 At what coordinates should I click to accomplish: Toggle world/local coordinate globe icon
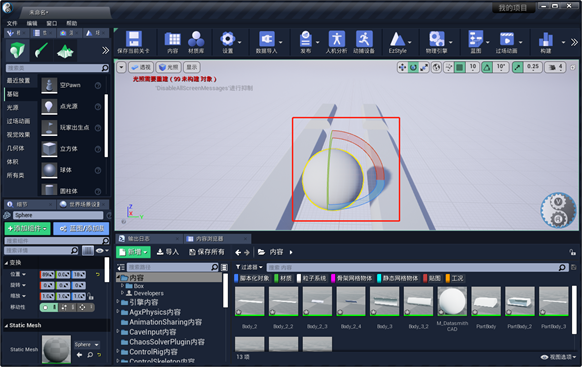coord(436,67)
